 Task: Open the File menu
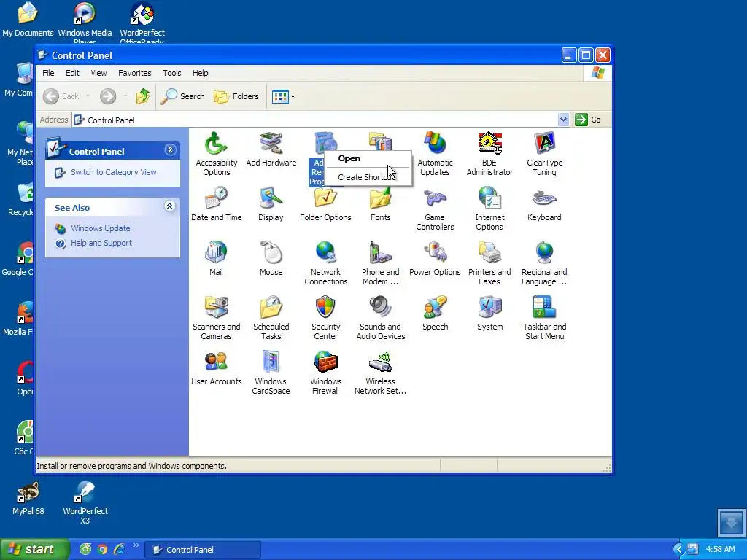point(48,73)
